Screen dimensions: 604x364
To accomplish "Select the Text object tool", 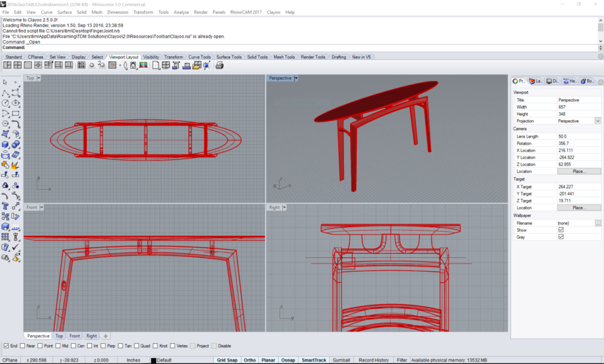I will [6, 206].
